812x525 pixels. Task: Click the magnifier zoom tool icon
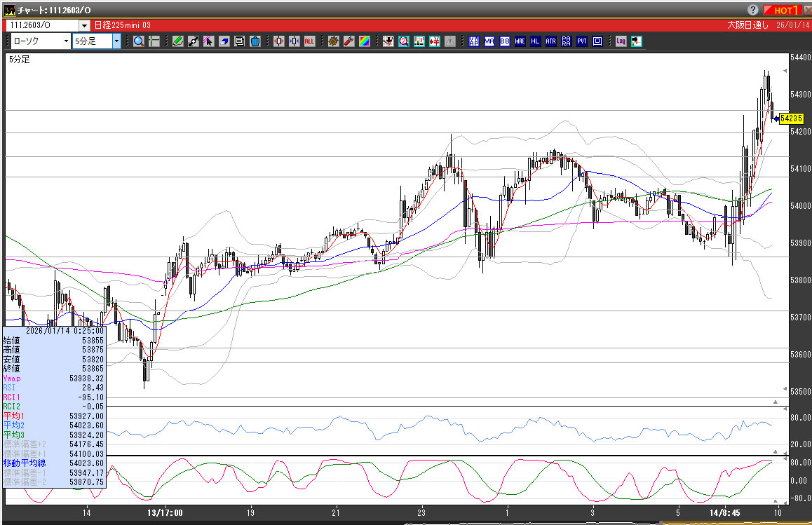139,41
